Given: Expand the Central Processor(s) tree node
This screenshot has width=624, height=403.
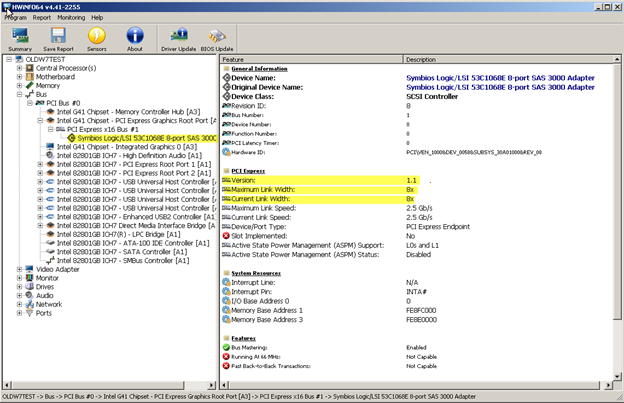Looking at the screenshot, I should click(17, 68).
